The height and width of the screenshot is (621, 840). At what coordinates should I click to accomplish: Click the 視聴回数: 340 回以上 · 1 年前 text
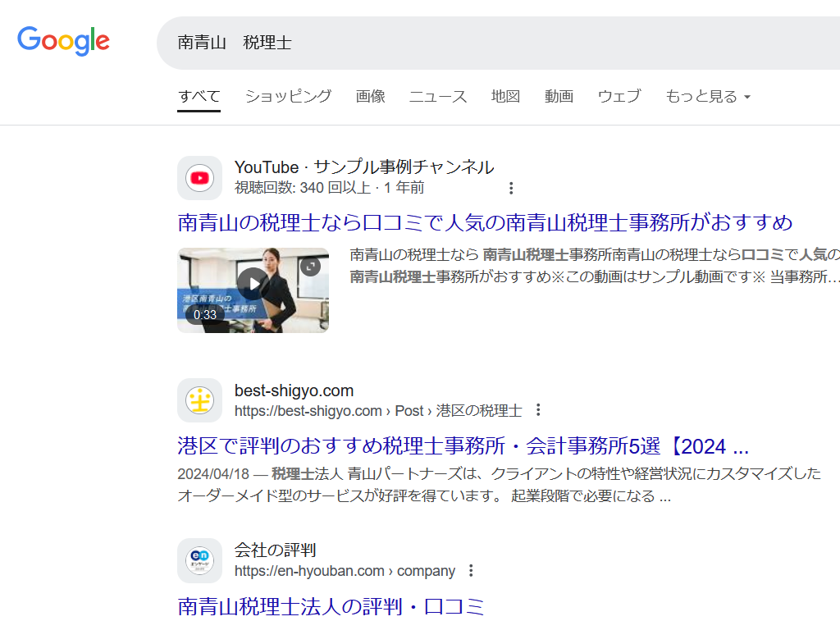(x=330, y=188)
